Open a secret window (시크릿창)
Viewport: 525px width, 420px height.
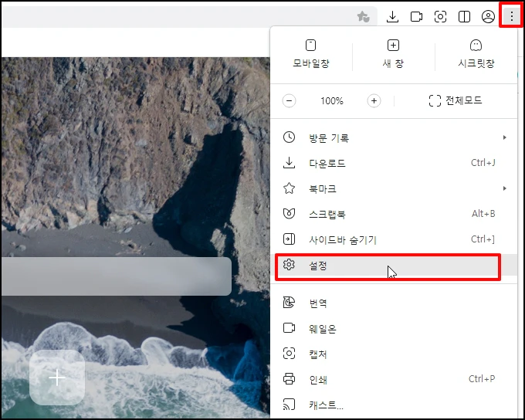click(476, 54)
